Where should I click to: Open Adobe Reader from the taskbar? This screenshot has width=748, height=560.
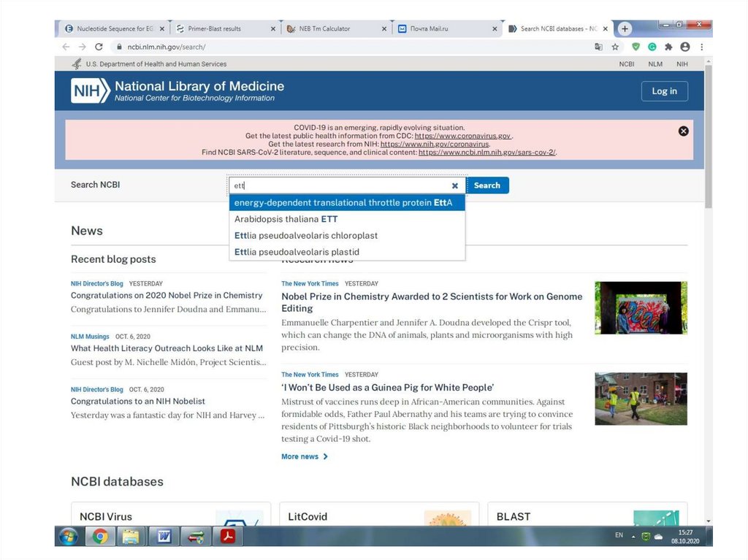[x=228, y=537]
